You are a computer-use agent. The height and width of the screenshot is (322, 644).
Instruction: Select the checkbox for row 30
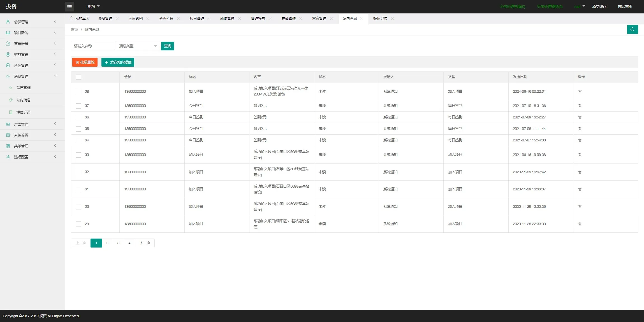click(78, 207)
